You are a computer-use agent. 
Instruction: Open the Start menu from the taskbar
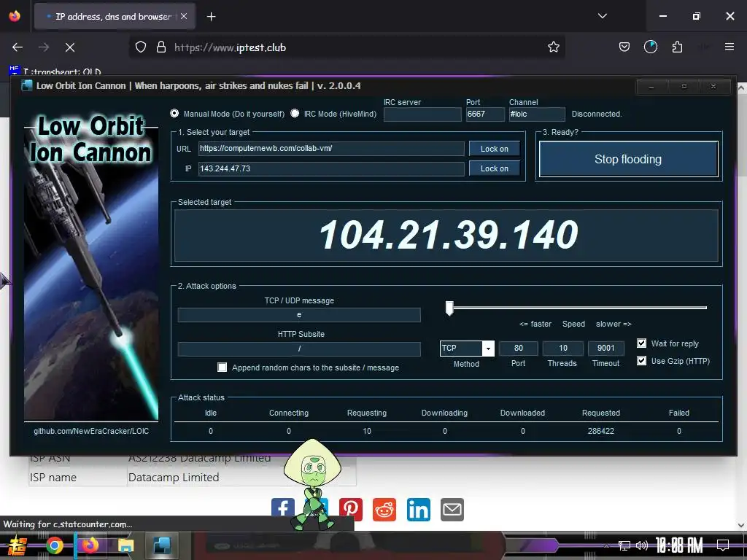(x=18, y=545)
